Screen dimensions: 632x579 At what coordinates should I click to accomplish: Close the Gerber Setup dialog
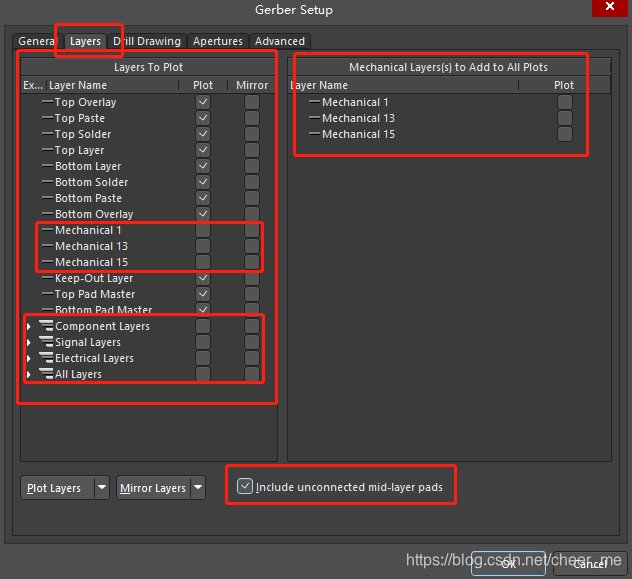click(x=608, y=10)
